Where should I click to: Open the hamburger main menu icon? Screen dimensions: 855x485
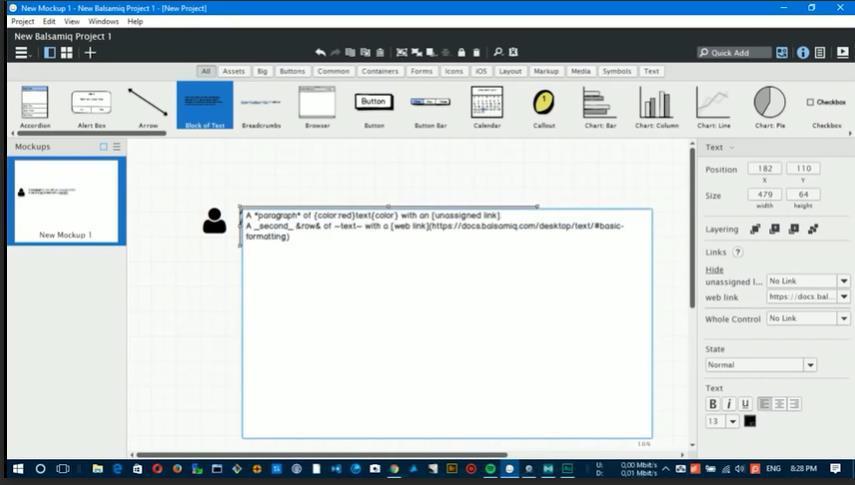[x=22, y=52]
